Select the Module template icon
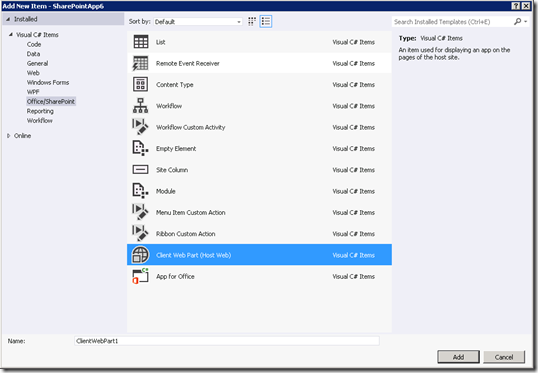Image resolution: width=538 pixels, height=373 pixels. pyautogui.click(x=140, y=191)
